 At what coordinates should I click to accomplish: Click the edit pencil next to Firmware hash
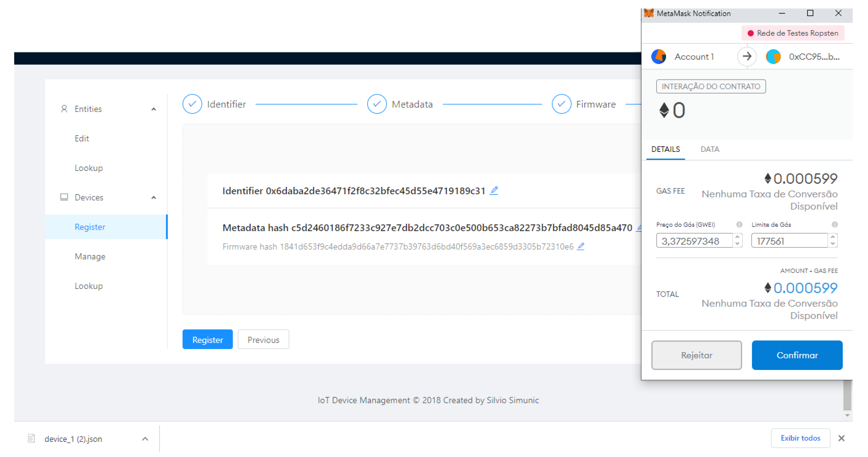[x=580, y=247]
